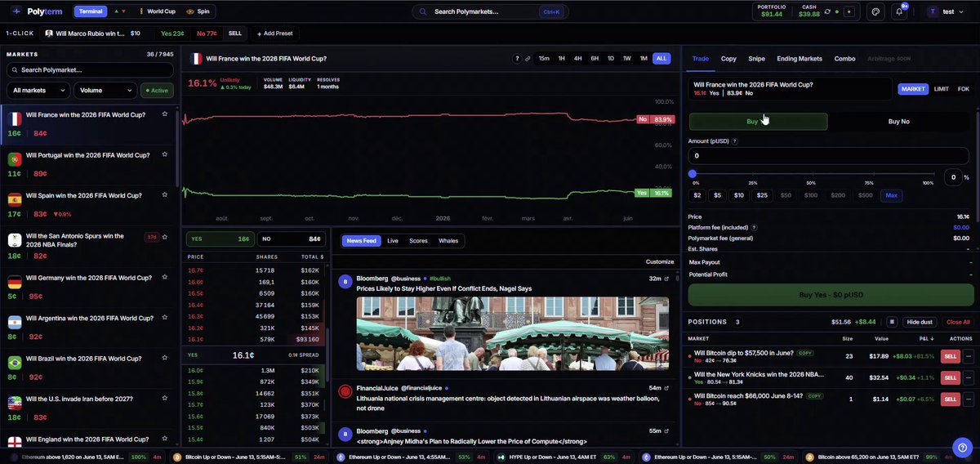Click the amount percentage slider handle
The width and height of the screenshot is (980, 464).
click(x=693, y=173)
